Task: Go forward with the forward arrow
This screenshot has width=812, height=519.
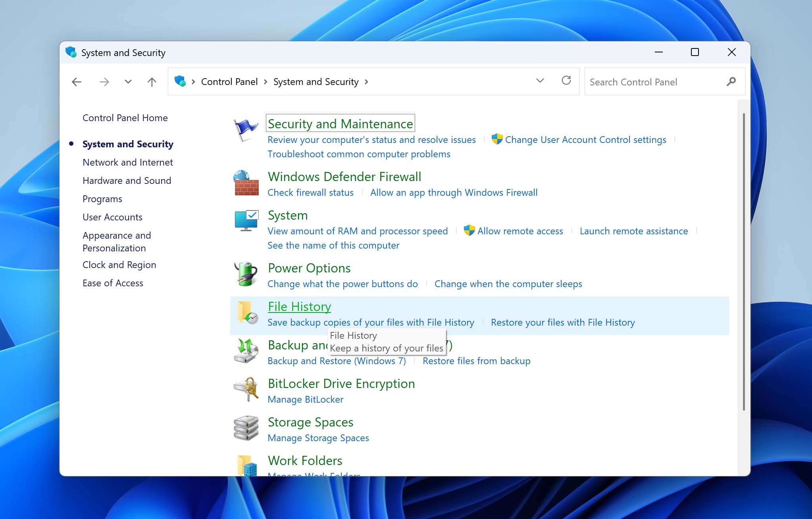Action: point(104,82)
